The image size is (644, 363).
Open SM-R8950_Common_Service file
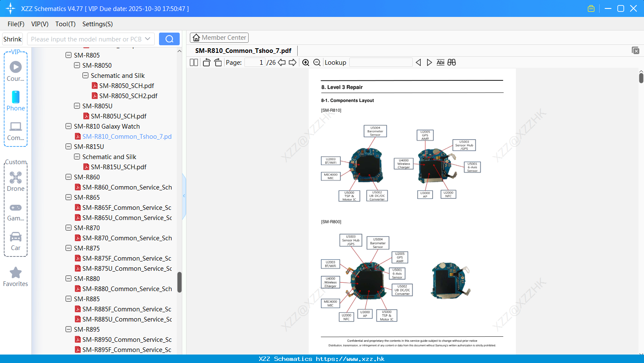127,339
